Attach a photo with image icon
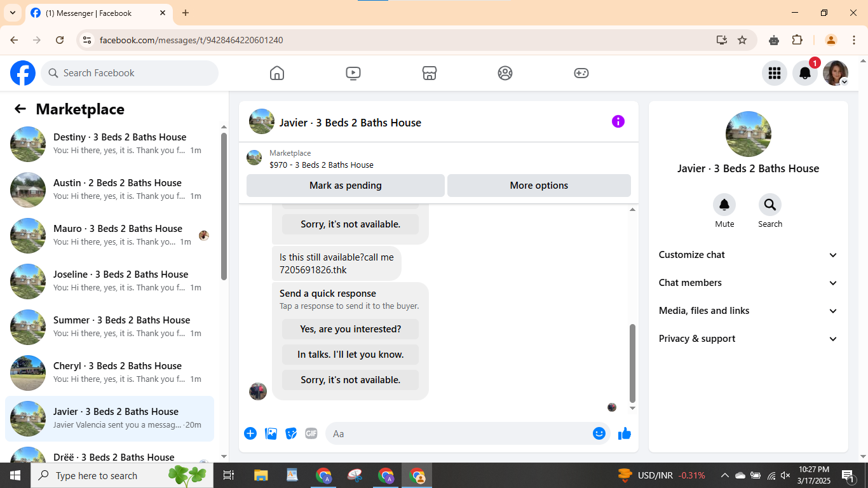Image resolution: width=868 pixels, height=488 pixels. [271, 433]
